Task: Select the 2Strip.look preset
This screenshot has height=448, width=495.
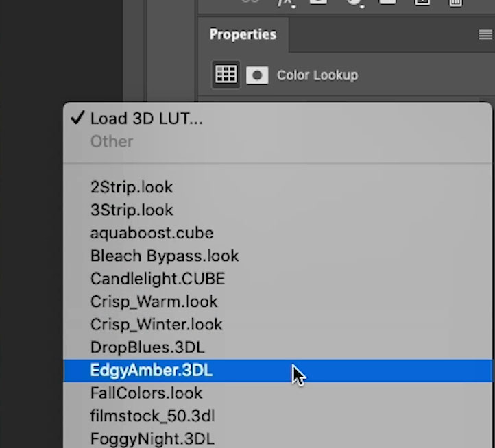Action: [132, 187]
